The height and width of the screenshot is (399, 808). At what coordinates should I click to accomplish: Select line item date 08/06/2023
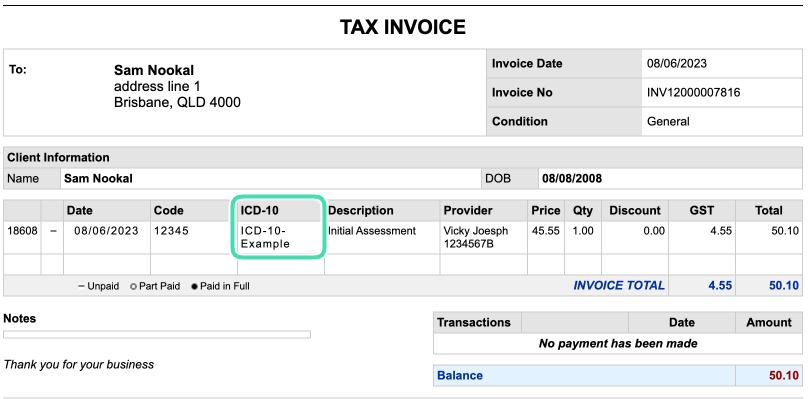(x=106, y=231)
